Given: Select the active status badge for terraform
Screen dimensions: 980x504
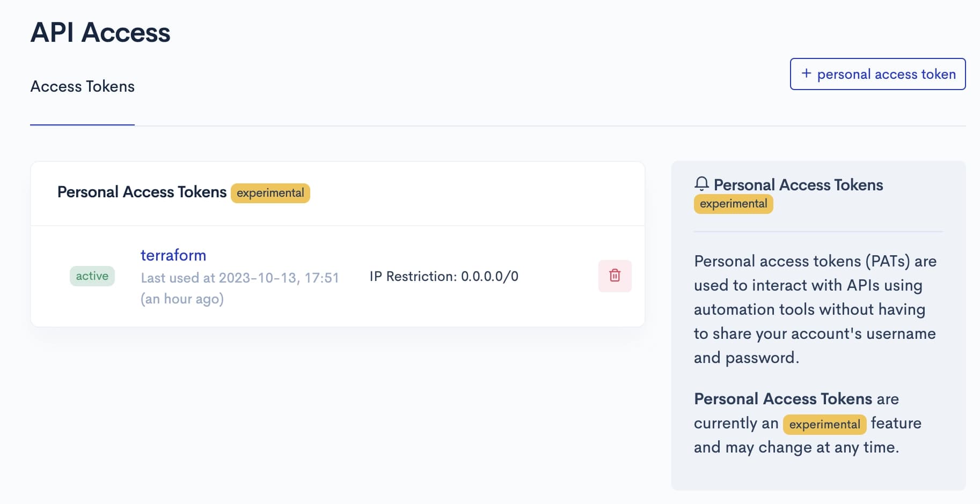Looking at the screenshot, I should click(x=92, y=276).
